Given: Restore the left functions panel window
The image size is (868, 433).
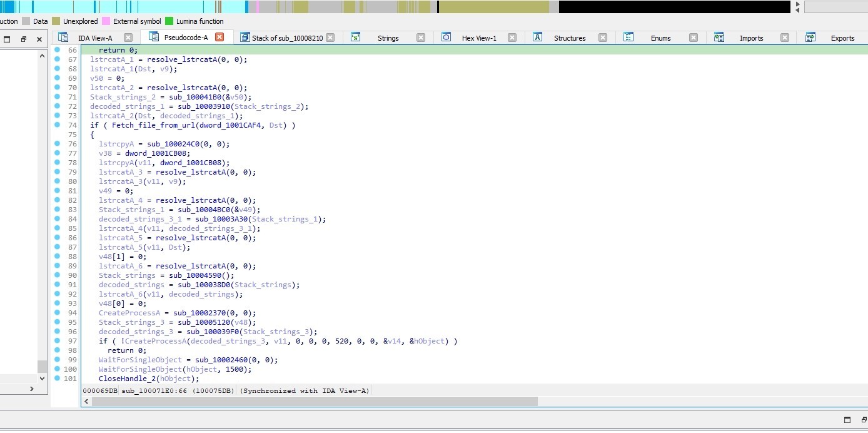Looking at the screenshot, I should pyautogui.click(x=7, y=39).
